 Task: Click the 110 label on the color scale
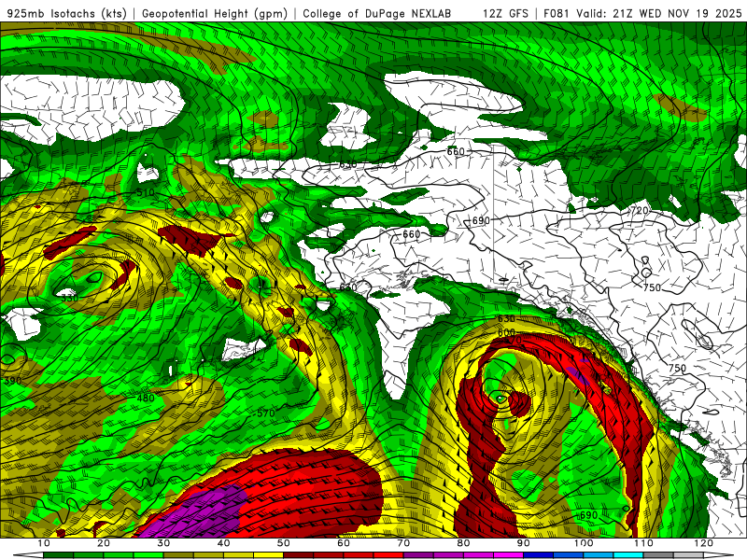click(x=643, y=543)
